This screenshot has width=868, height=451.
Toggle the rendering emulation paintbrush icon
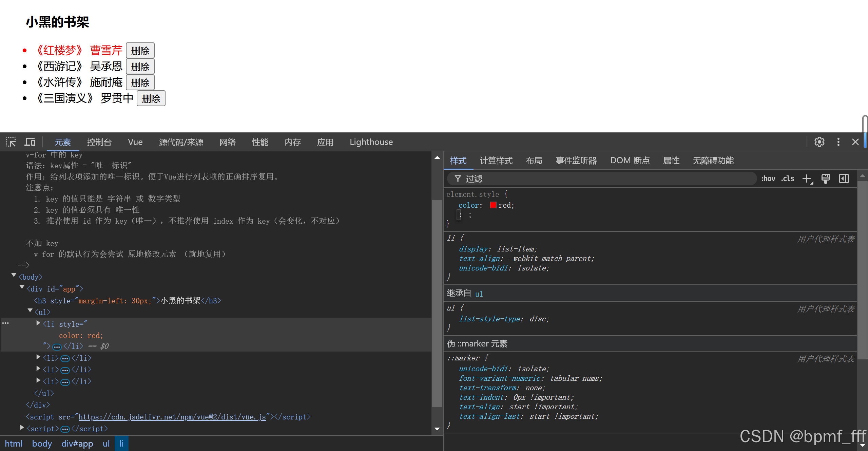click(x=825, y=178)
